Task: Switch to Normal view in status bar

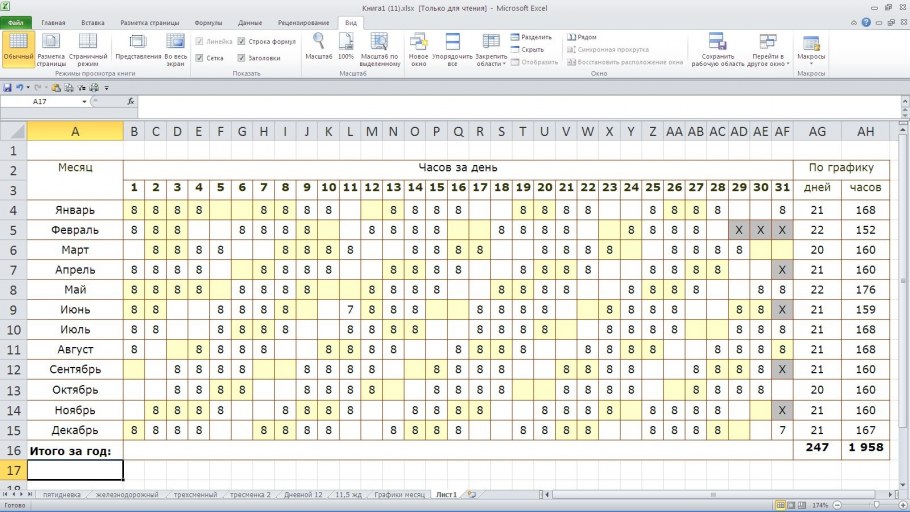Action: [781, 506]
